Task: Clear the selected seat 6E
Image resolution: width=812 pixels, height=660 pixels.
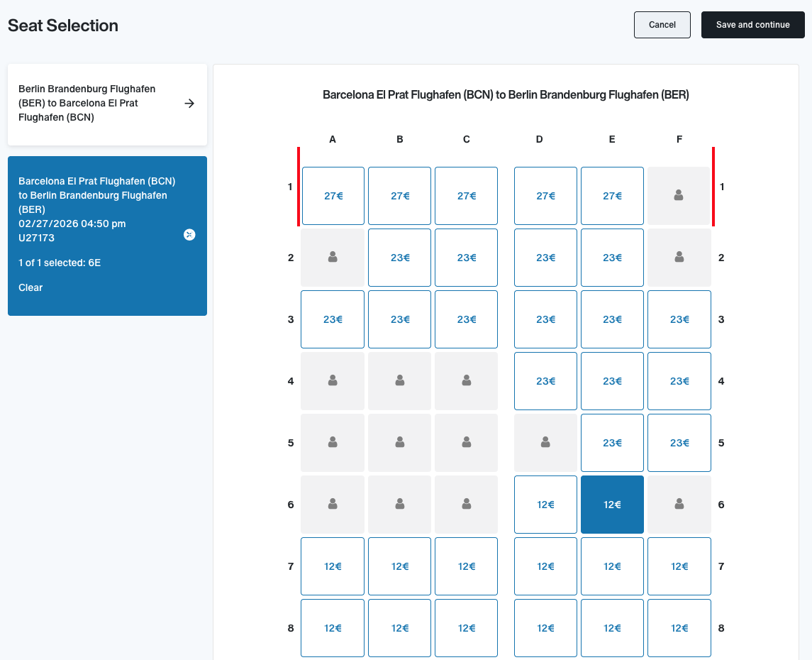Action: 30,287
